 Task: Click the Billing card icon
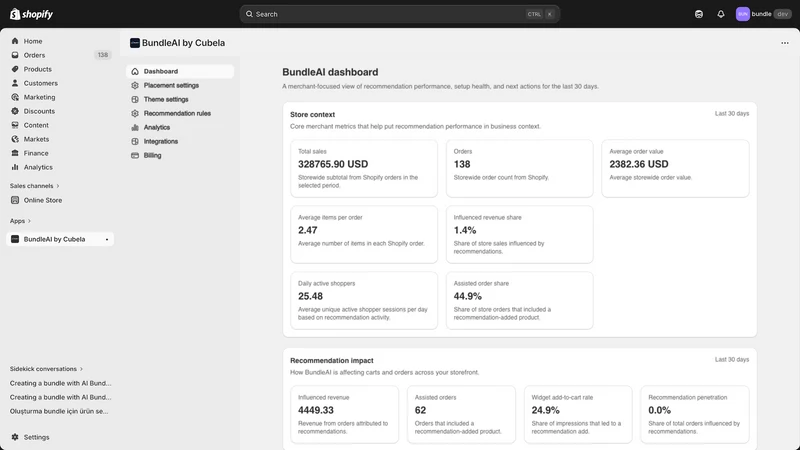click(x=135, y=156)
